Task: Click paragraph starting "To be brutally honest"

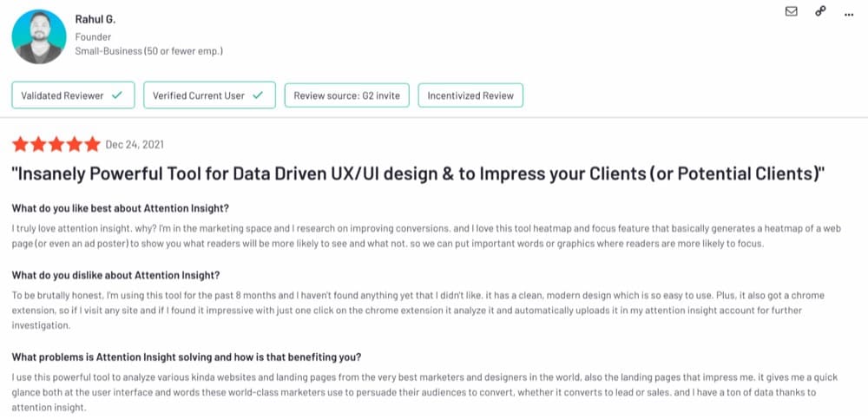Action: [x=418, y=311]
